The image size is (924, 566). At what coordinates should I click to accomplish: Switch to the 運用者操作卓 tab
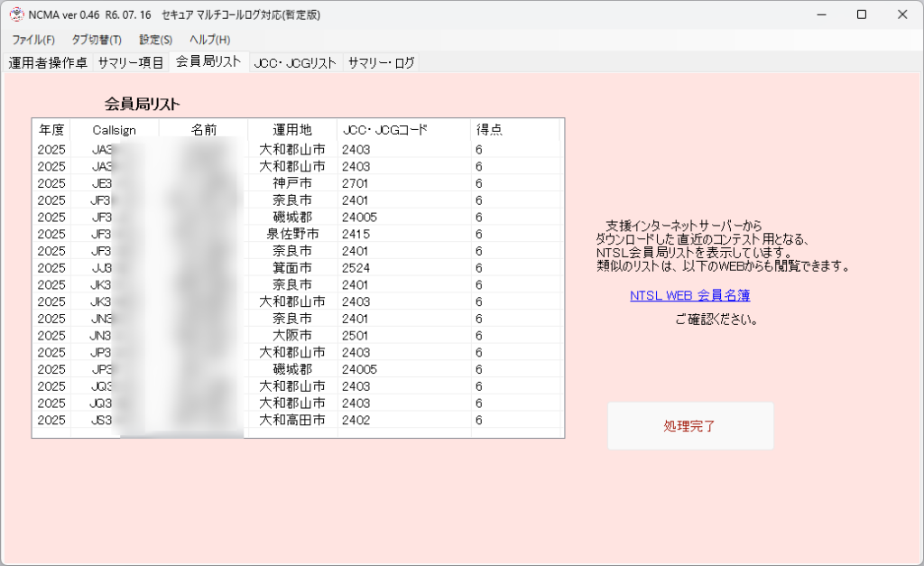click(47, 63)
